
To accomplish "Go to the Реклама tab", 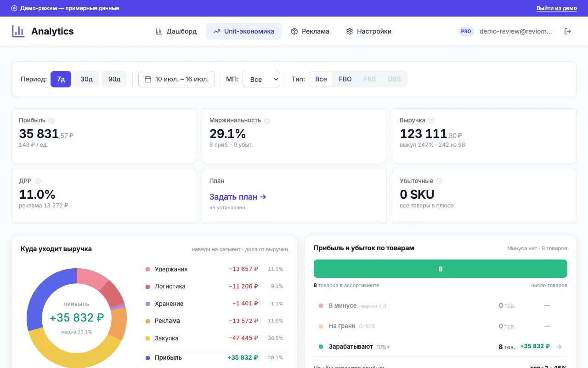I will click(310, 31).
